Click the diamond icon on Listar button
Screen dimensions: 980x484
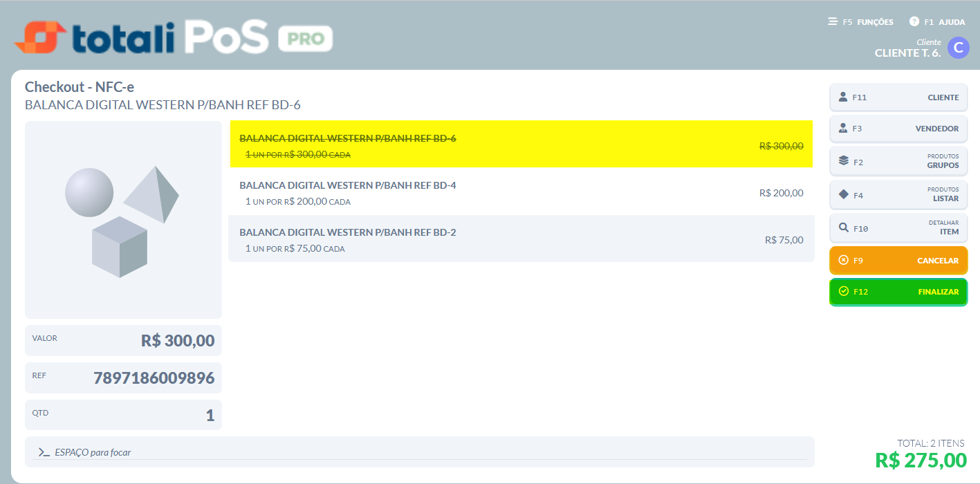[x=843, y=194]
